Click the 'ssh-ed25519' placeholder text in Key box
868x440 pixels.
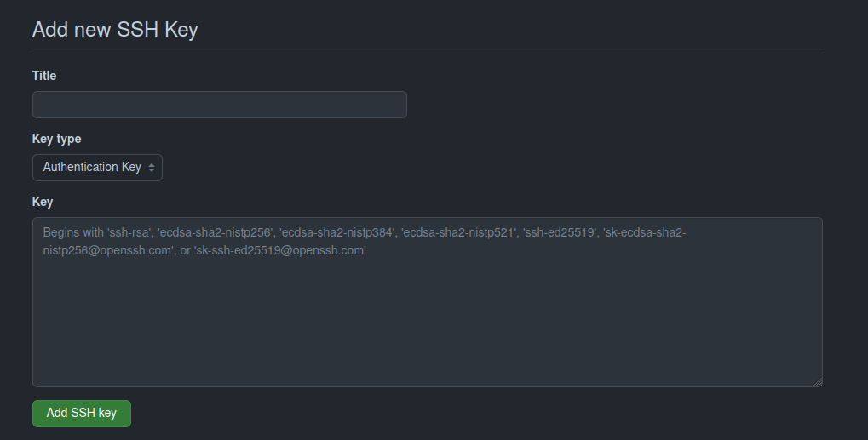(560, 232)
